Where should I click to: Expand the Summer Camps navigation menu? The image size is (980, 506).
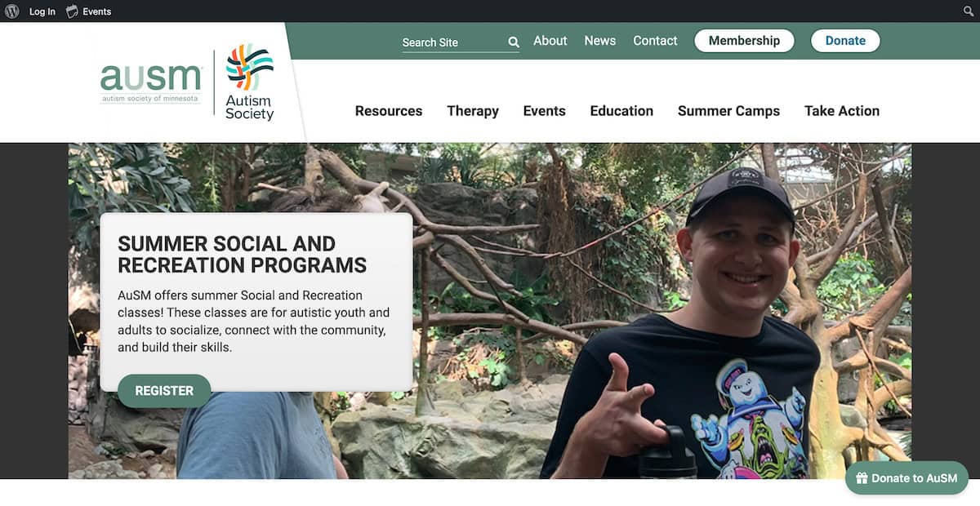coord(728,111)
